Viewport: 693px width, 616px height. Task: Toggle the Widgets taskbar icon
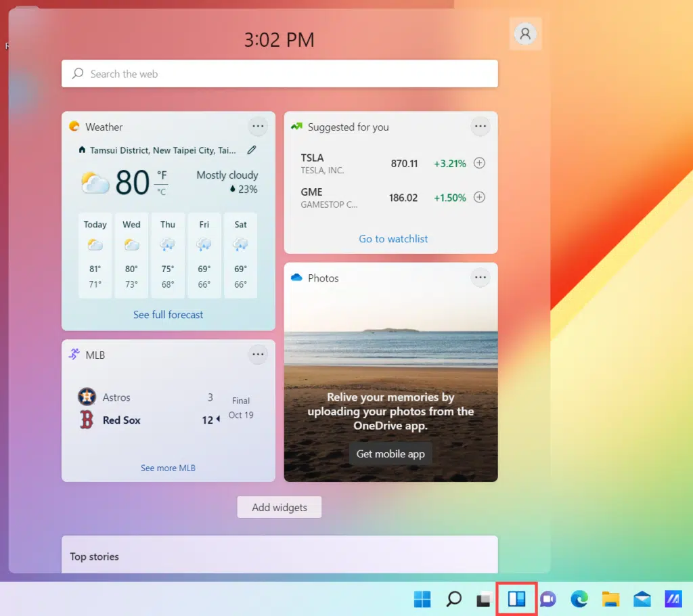[516, 599]
